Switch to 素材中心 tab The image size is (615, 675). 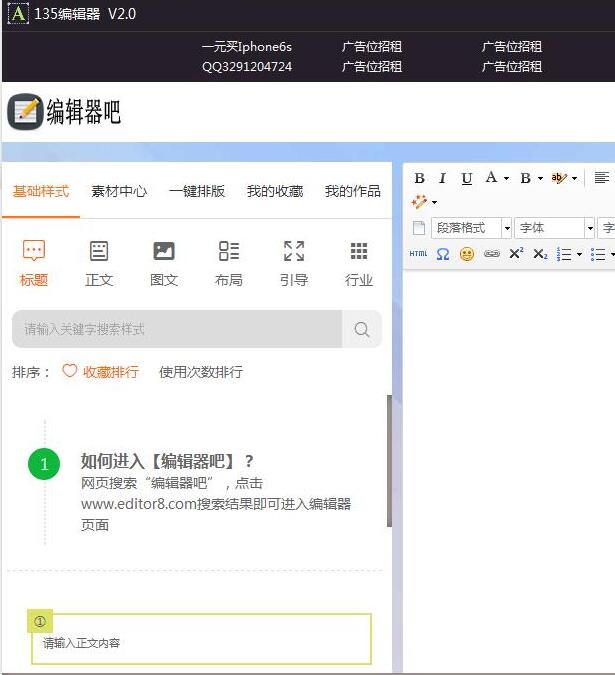119,191
